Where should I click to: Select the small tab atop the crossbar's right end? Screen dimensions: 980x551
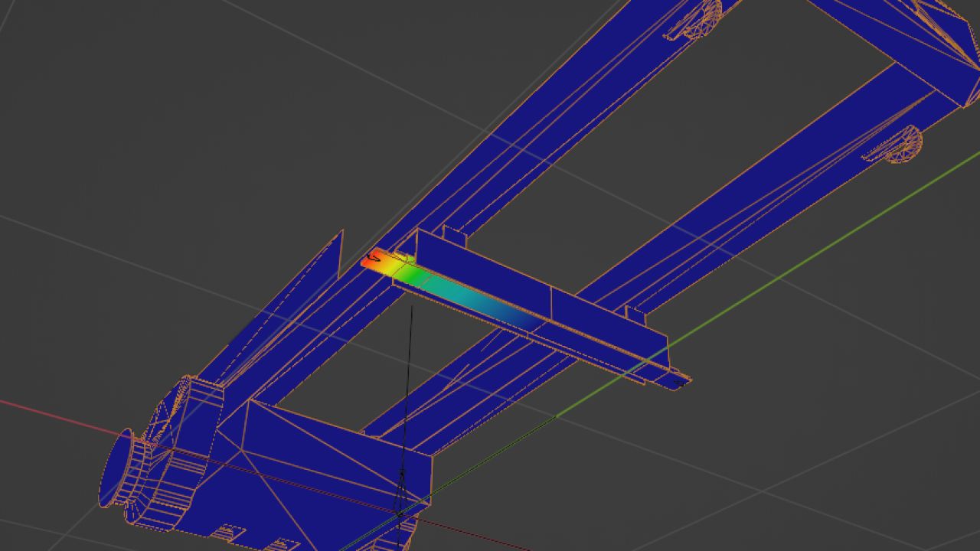[636, 313]
